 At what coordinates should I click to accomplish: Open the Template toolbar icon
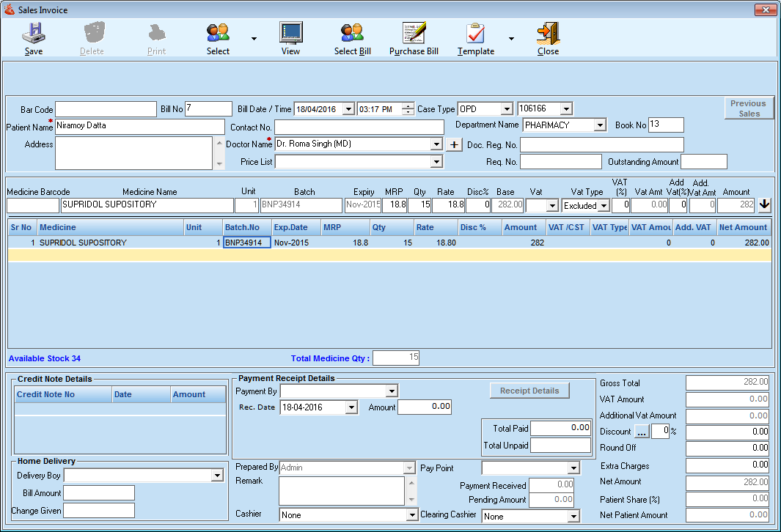(x=475, y=34)
